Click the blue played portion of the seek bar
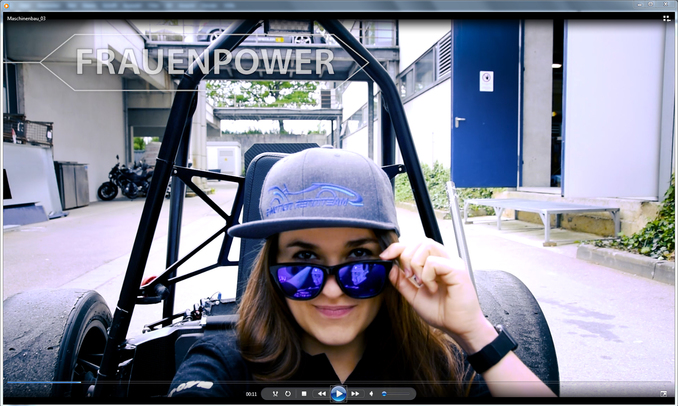The width and height of the screenshot is (678, 406). point(40,382)
